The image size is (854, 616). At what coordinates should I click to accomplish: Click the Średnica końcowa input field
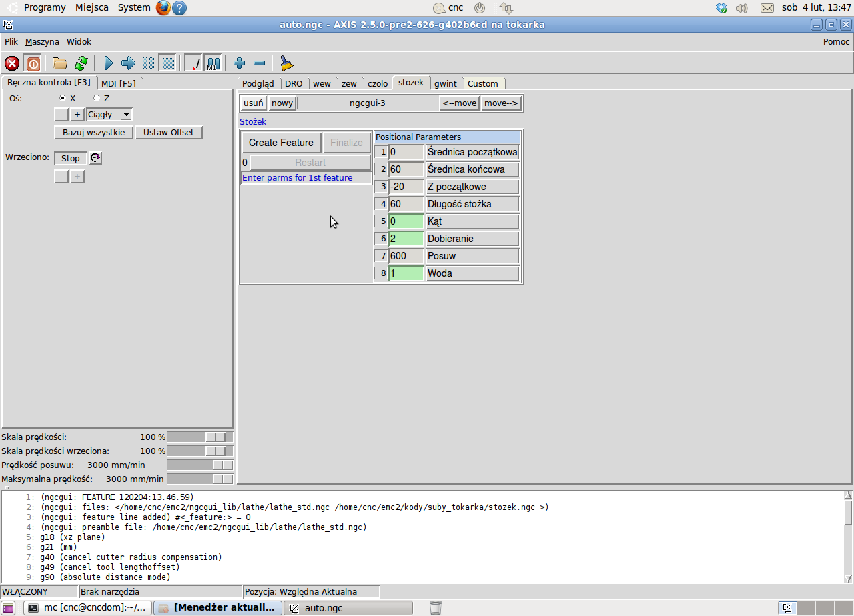tap(406, 169)
